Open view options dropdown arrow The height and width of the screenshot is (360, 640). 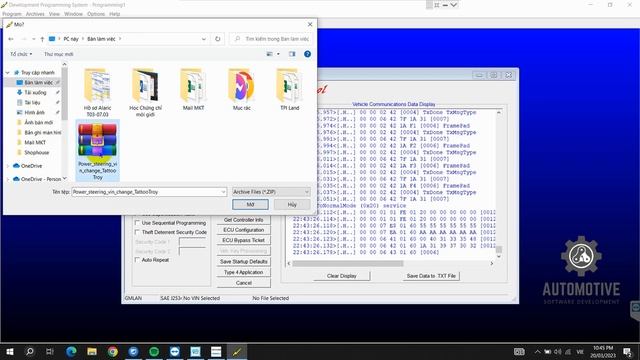278,54
